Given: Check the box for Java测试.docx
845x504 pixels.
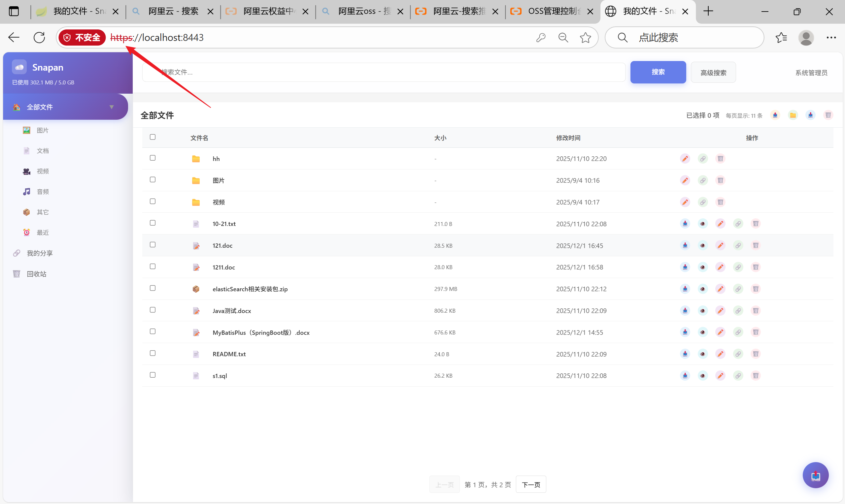Looking at the screenshot, I should pos(152,310).
